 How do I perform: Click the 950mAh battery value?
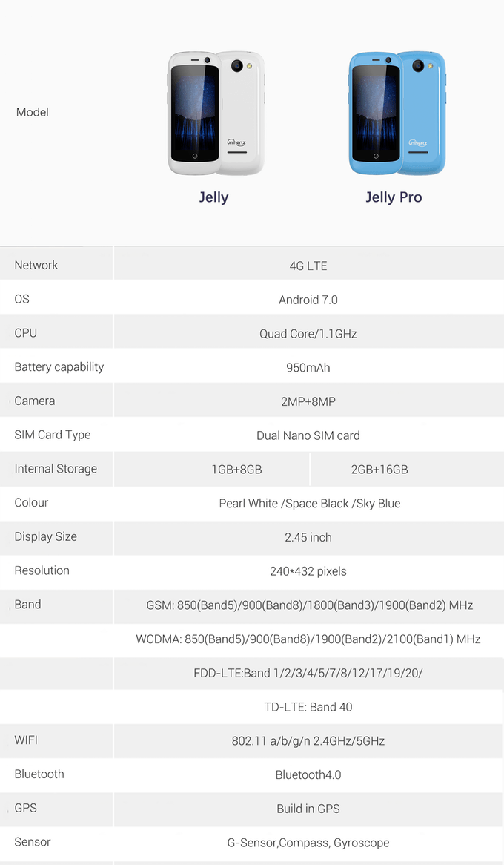(x=308, y=368)
